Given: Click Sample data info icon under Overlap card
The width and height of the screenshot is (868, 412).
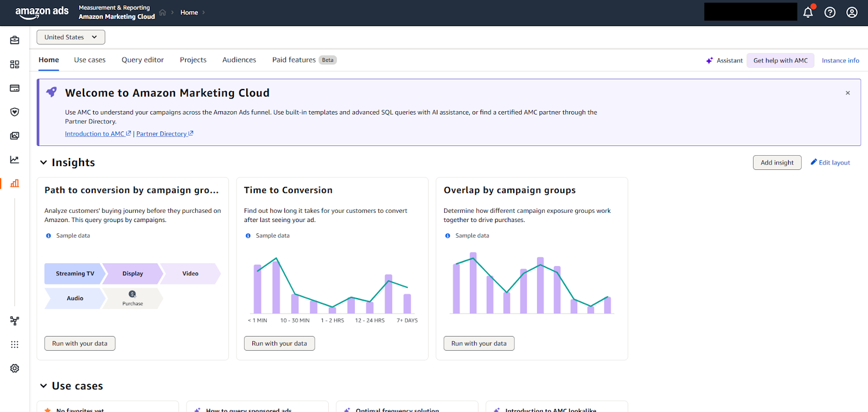Looking at the screenshot, I should pos(448,236).
